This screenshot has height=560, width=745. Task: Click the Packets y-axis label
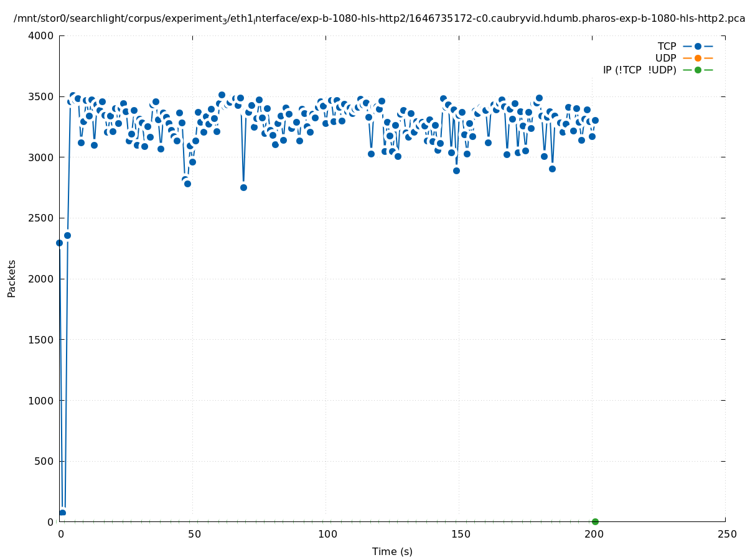point(12,278)
